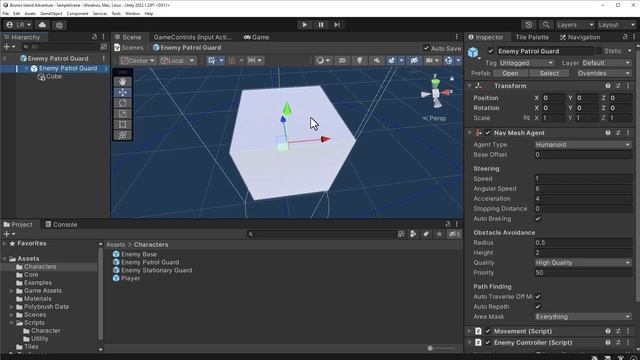Toggle the Enemy Patrol Guard active checkbox
This screenshot has height=360, width=640.
491,51
